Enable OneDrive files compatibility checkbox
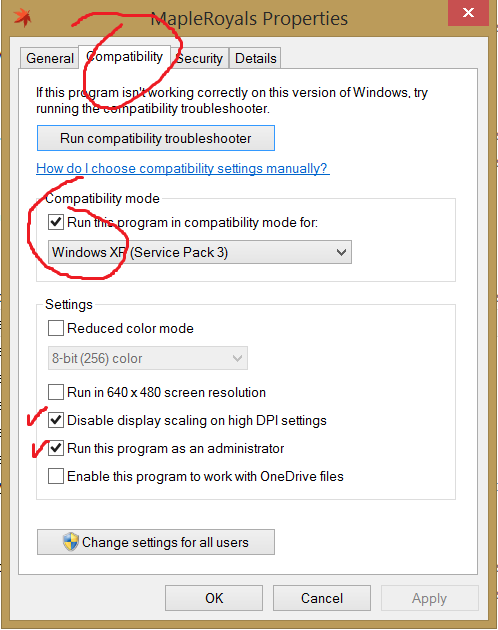Screen dimensions: 498x630 tap(56, 477)
